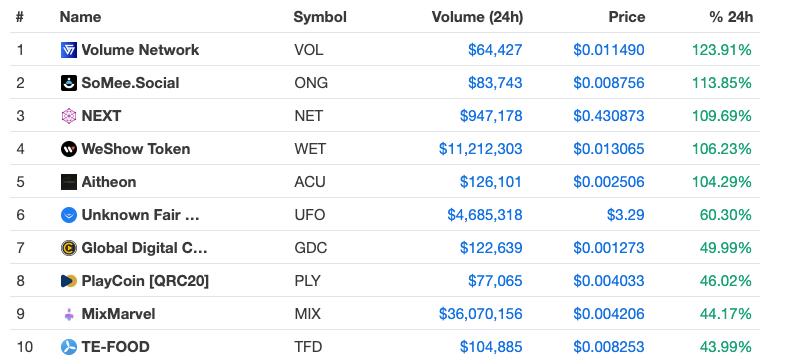Screen dimensions: 787x360
Task: Click WeShow Token volume $11,212,303 link
Action: pos(480,149)
